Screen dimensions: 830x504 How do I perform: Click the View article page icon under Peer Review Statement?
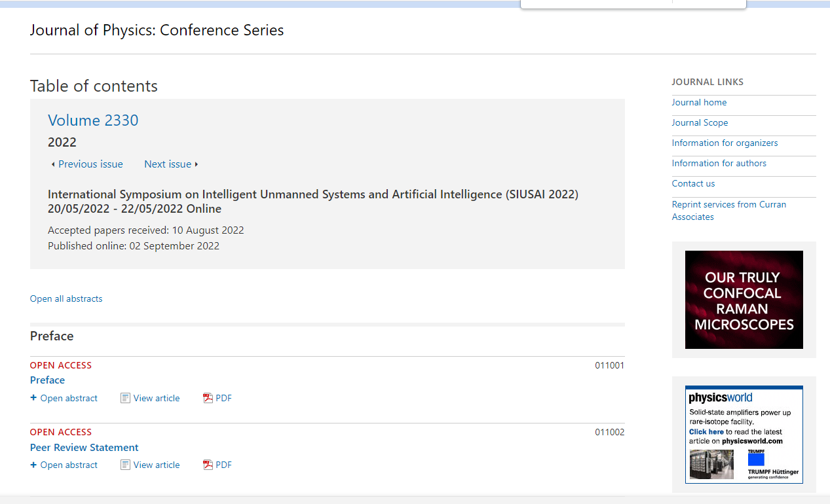[125, 465]
